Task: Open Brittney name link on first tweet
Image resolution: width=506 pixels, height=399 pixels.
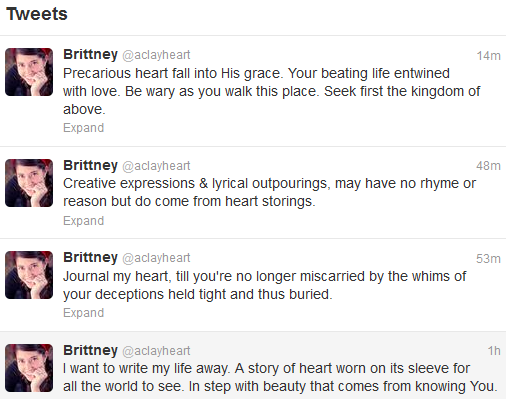Action: coord(90,54)
